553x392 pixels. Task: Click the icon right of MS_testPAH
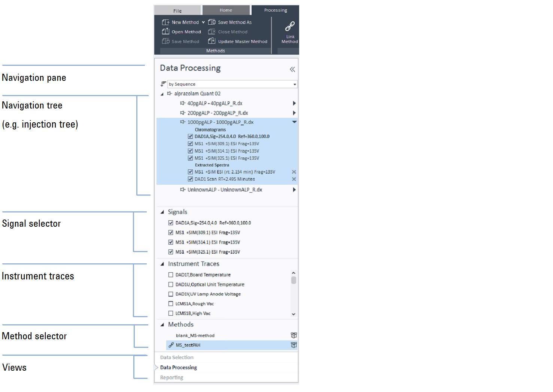294,345
